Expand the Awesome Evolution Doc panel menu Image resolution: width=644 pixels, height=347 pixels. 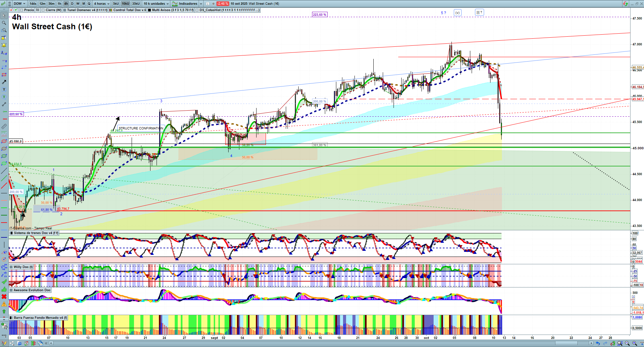[x=11, y=290]
